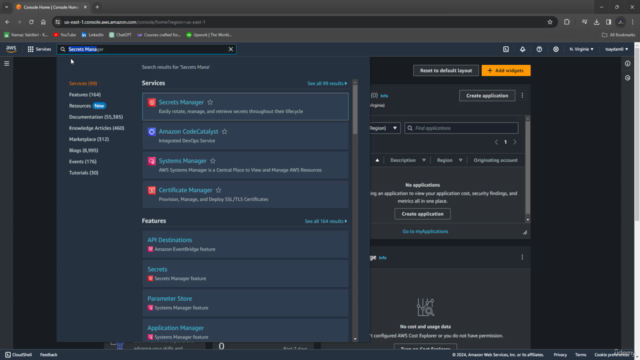The height and width of the screenshot is (360, 640).
Task: Click the Amazon CodeCatalyst service icon
Action: point(151,132)
